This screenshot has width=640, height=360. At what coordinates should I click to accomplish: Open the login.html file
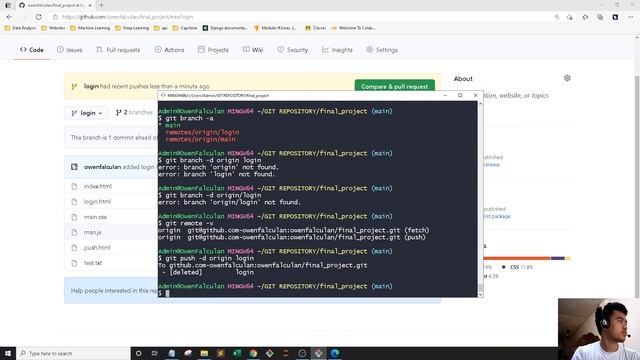click(x=97, y=202)
